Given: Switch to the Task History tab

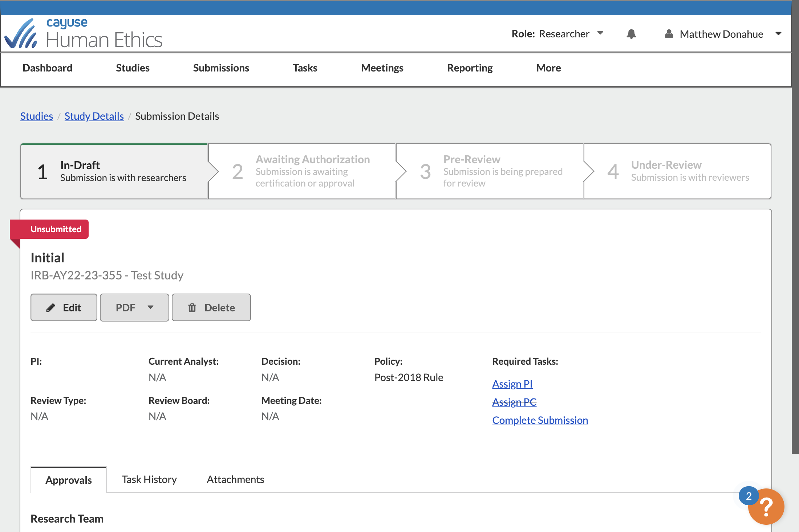Looking at the screenshot, I should (x=149, y=479).
